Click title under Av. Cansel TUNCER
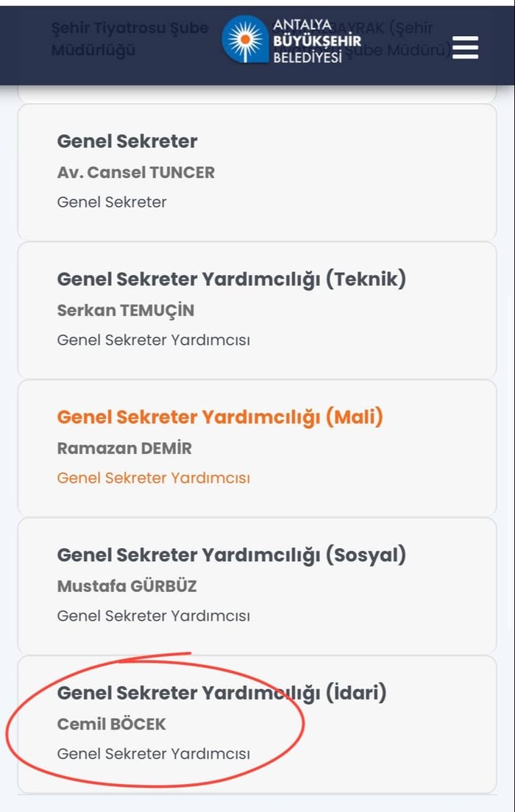515x812 pixels. point(112,202)
